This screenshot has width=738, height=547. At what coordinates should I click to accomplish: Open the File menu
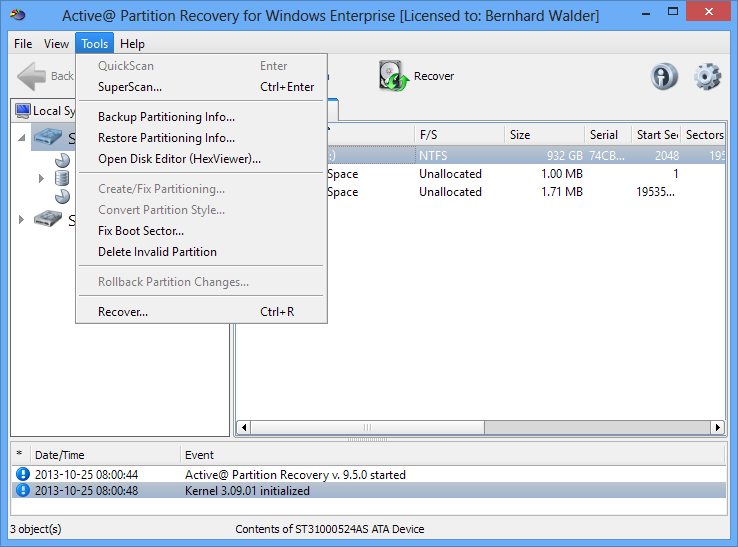tap(23, 44)
